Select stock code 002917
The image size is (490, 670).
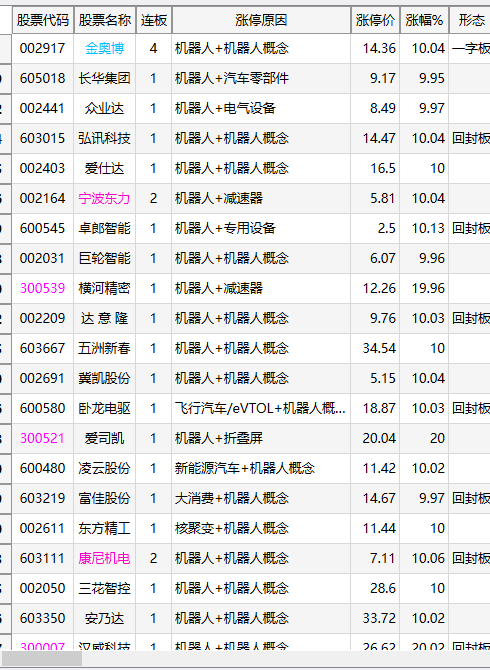43,48
